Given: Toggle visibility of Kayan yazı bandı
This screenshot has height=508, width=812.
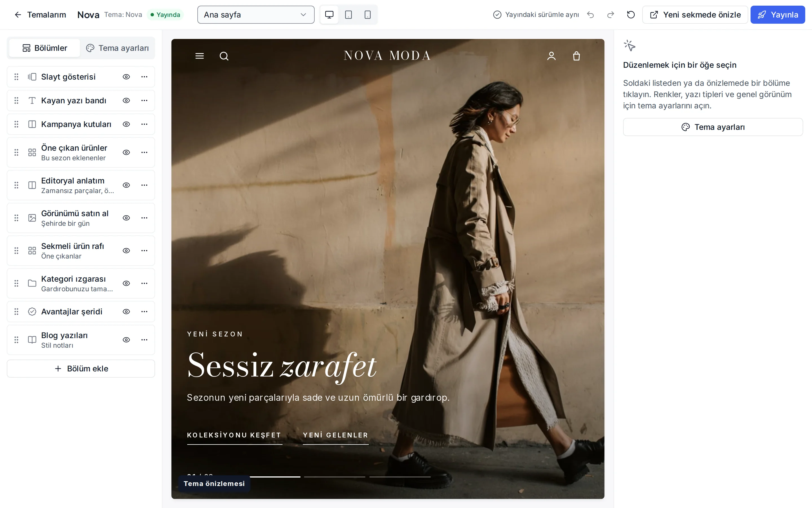Looking at the screenshot, I should (126, 100).
